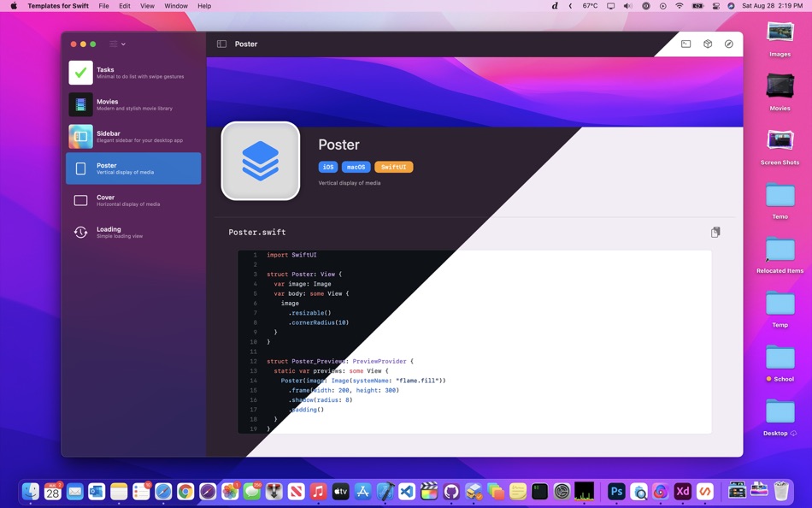The width and height of the screenshot is (812, 508).
Task: Open the Trash in the Dock
Action: click(x=781, y=491)
